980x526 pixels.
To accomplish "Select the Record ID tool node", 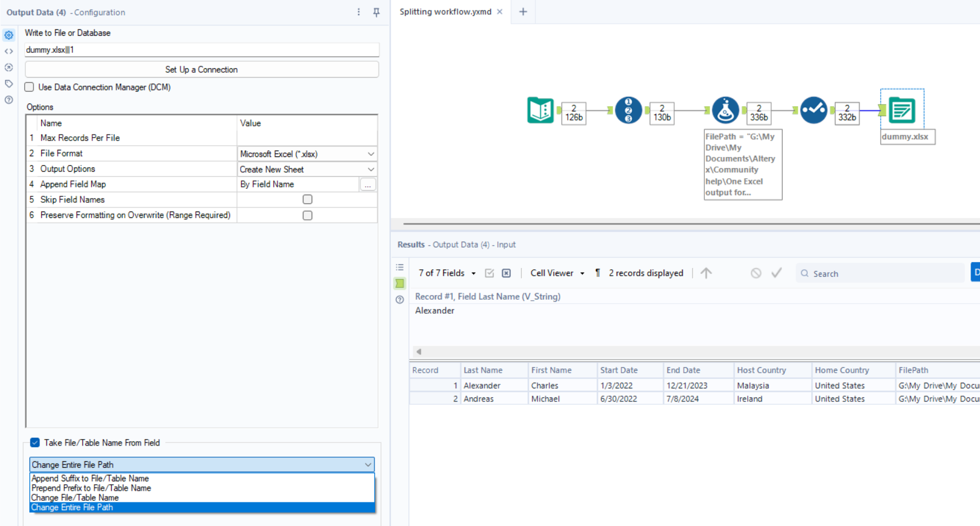I will (x=628, y=110).
